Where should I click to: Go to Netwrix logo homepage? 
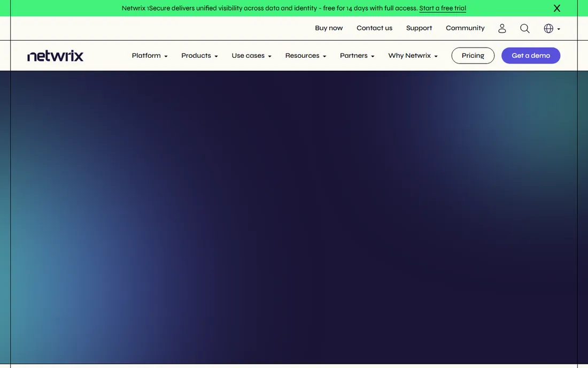(x=55, y=56)
